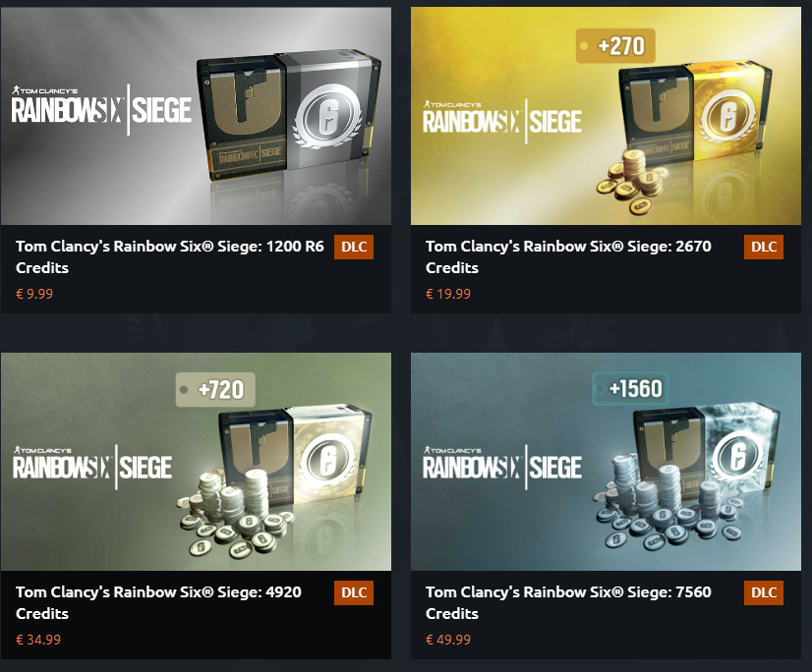812x672 pixels.
Task: Open the blue 7560 Credits product image
Action: point(606,462)
